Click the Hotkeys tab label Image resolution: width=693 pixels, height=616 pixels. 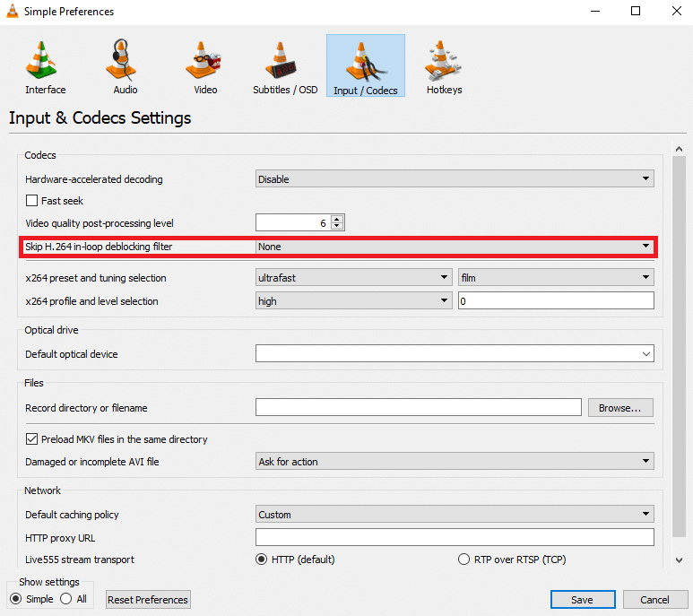[x=444, y=90]
